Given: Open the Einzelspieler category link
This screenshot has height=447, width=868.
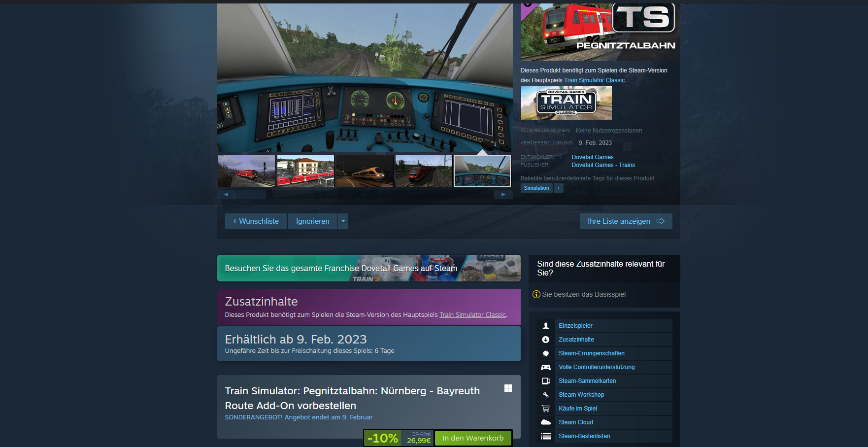Looking at the screenshot, I should tap(575, 326).
